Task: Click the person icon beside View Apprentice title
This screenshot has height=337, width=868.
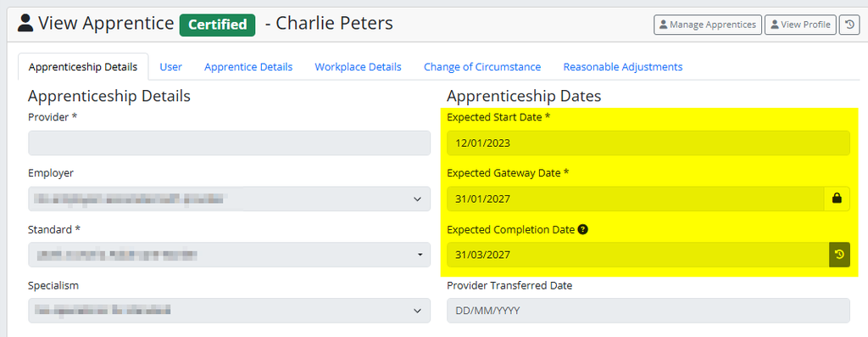Action: click(25, 23)
